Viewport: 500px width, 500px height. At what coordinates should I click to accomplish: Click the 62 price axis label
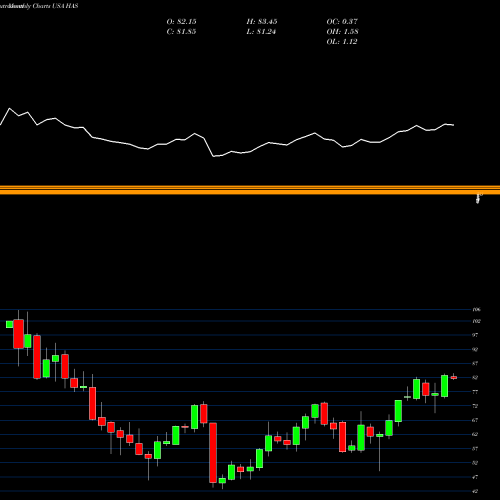475,434
